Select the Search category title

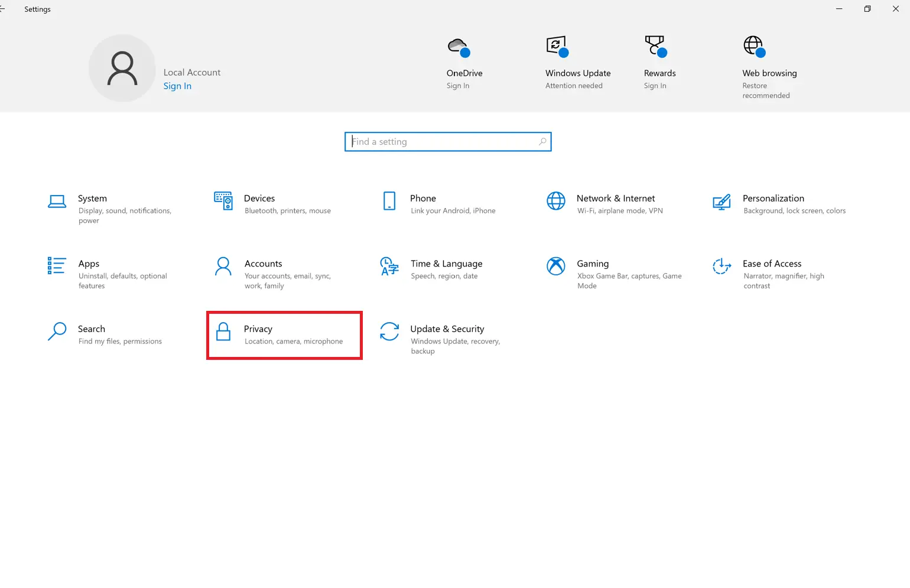tap(92, 329)
